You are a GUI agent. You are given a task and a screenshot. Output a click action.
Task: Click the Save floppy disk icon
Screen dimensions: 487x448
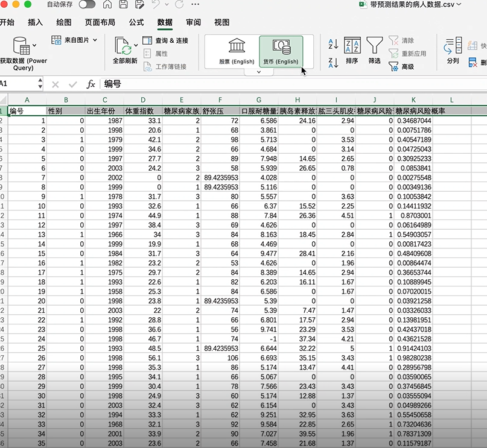point(123,4)
